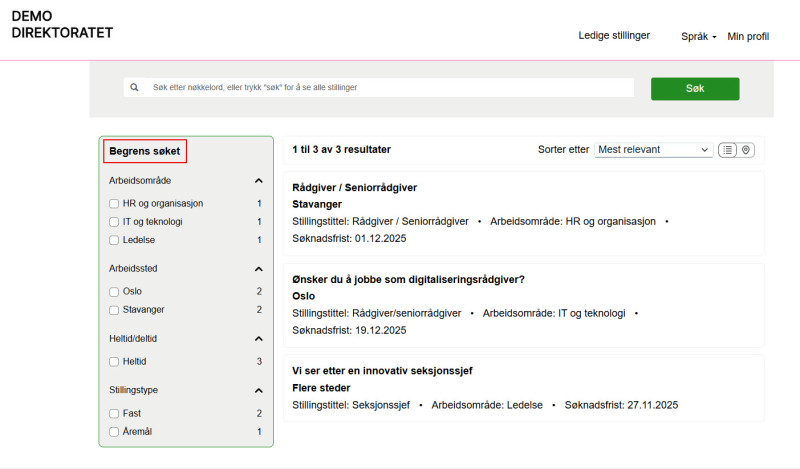Check the HR og organisasjon checkbox
The height and width of the screenshot is (469, 800).
pos(114,204)
